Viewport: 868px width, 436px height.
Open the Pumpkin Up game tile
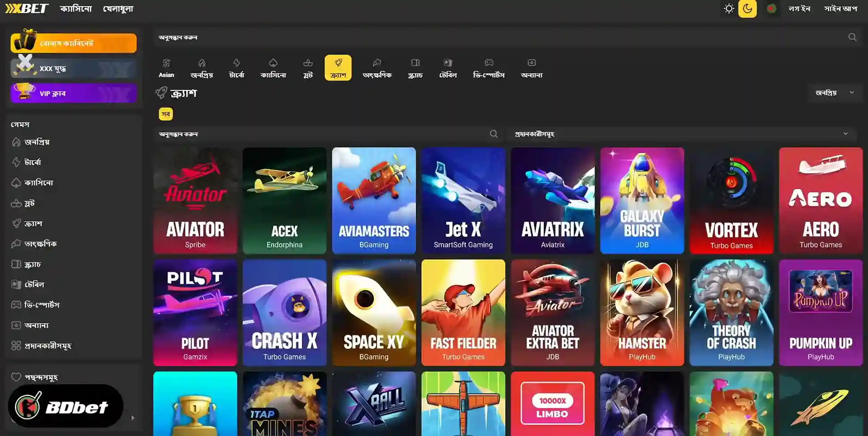click(x=821, y=313)
